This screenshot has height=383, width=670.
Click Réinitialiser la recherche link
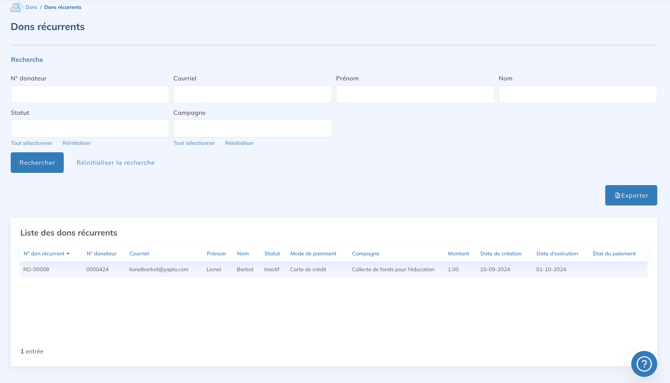click(x=115, y=162)
